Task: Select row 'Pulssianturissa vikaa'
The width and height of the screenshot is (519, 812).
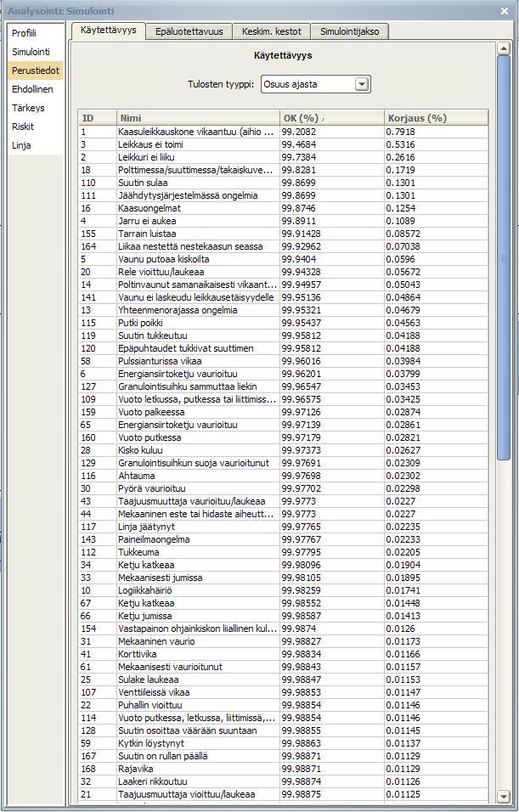Action: [284, 361]
